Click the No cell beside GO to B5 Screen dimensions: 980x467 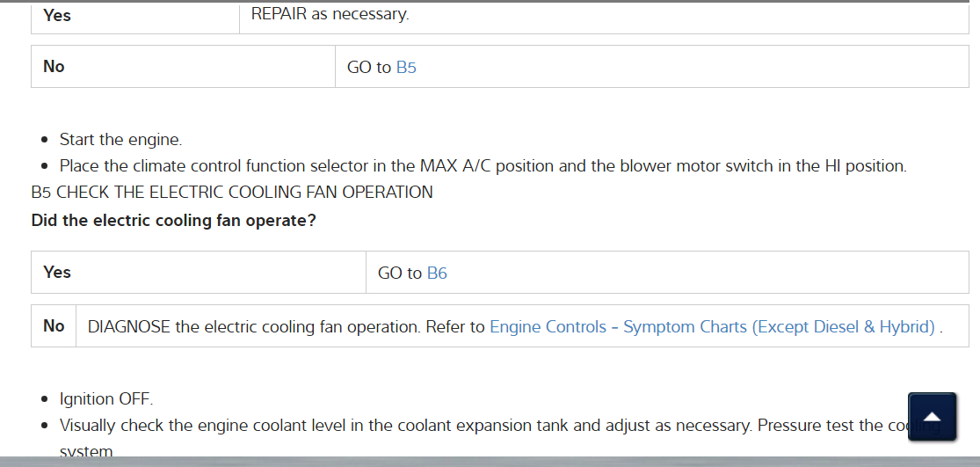54,67
